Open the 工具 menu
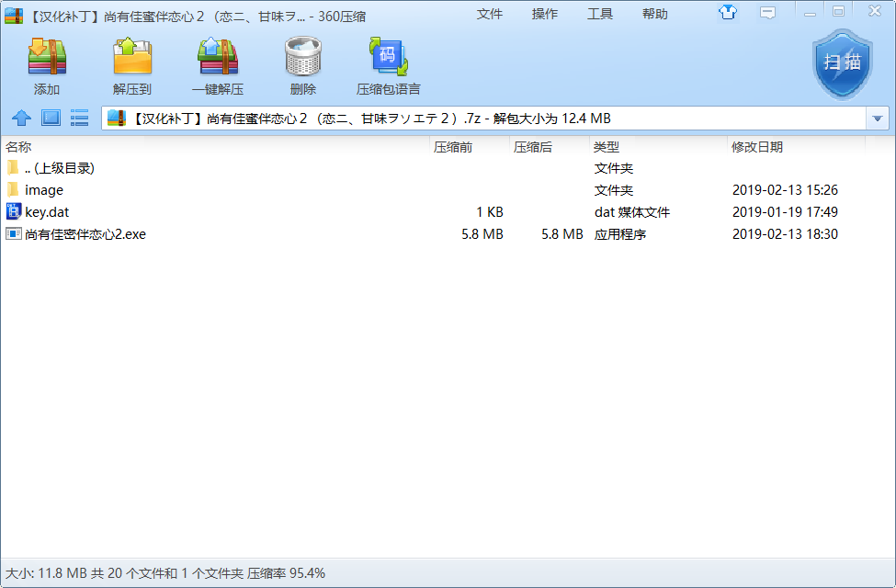896x588 pixels. [x=600, y=15]
